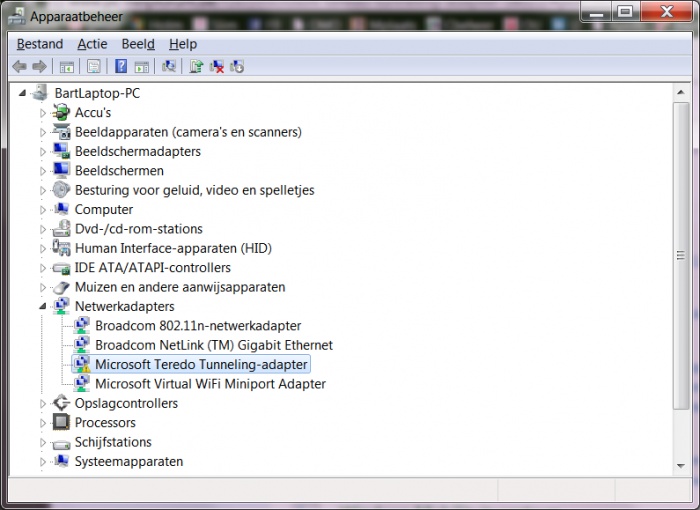Expand the Accu's category
Viewport: 700px width, 510px height.
coord(42,113)
